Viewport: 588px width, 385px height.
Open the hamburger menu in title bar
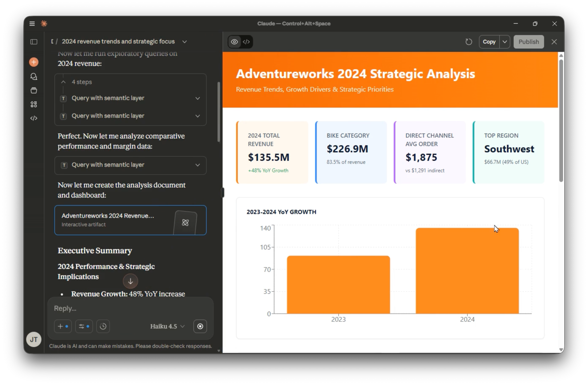(32, 24)
